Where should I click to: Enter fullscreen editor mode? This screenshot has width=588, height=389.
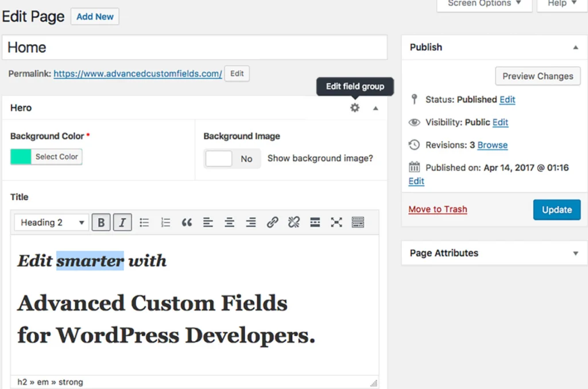pyautogui.click(x=336, y=222)
